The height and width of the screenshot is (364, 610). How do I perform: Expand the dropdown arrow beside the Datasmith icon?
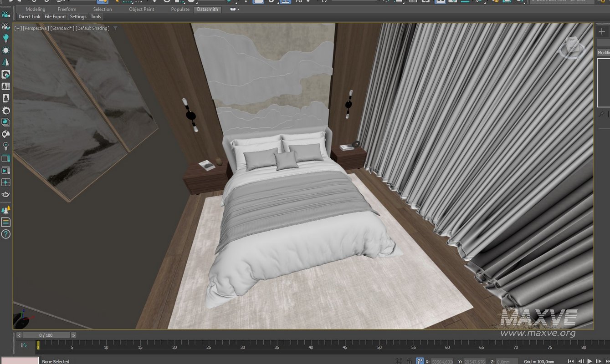point(237,9)
